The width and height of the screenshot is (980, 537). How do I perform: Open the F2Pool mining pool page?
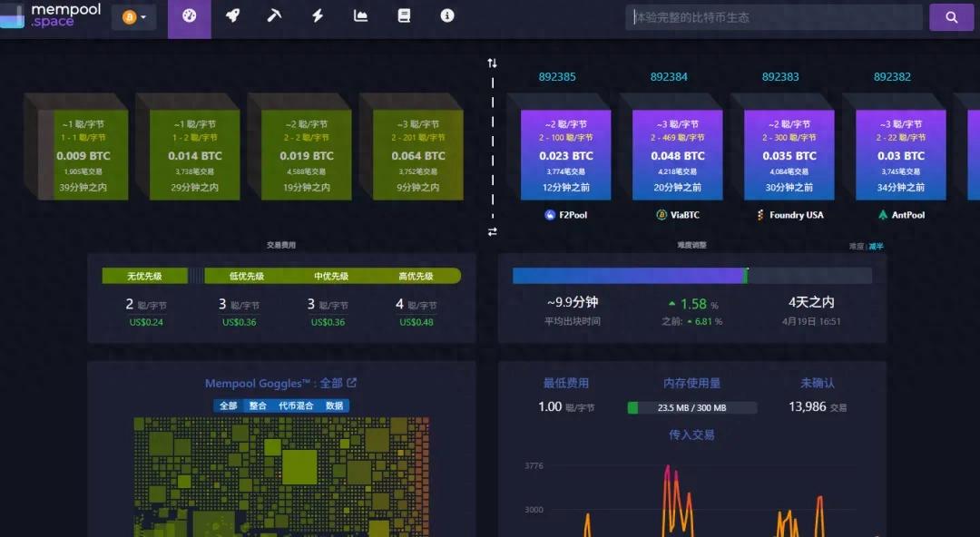567,215
